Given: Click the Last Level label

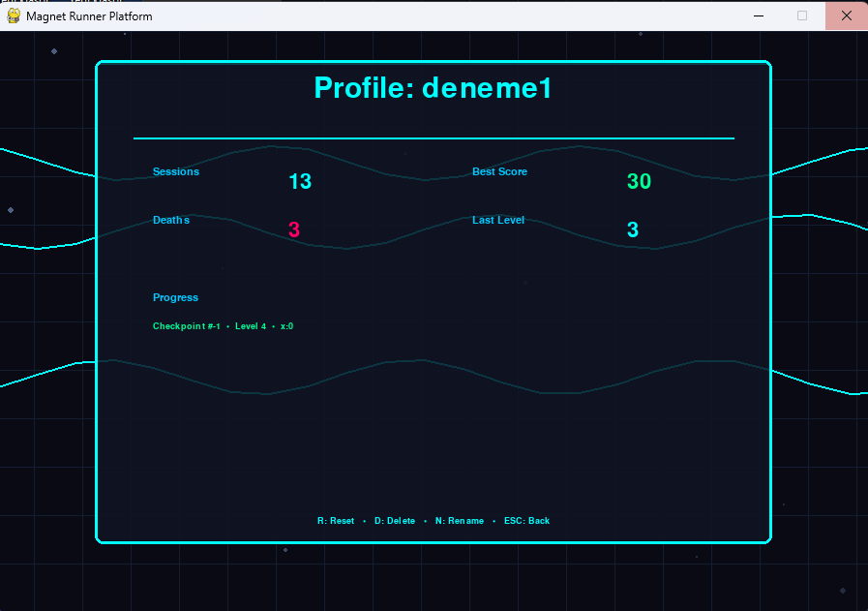Looking at the screenshot, I should point(498,221).
